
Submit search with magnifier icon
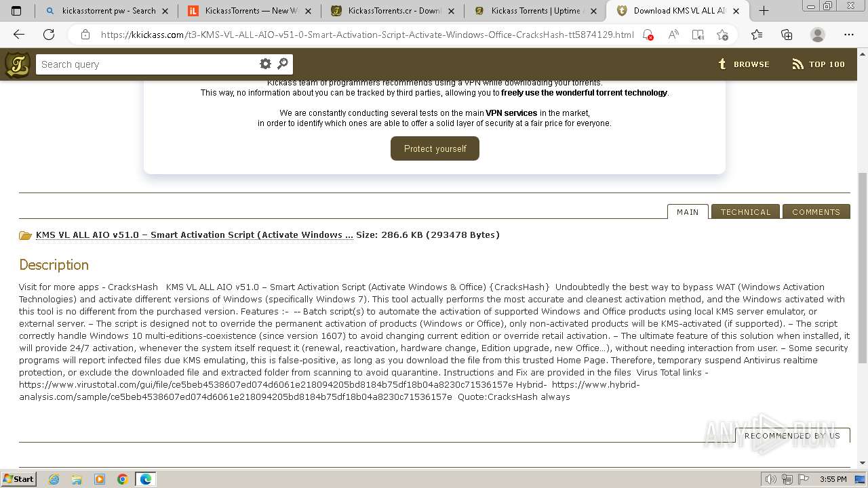pos(283,64)
